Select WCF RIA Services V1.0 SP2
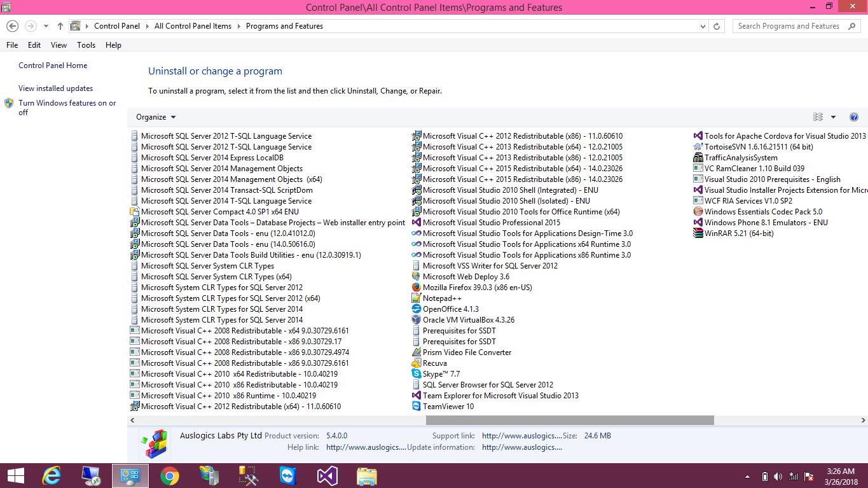This screenshot has height=488, width=868. coord(748,201)
